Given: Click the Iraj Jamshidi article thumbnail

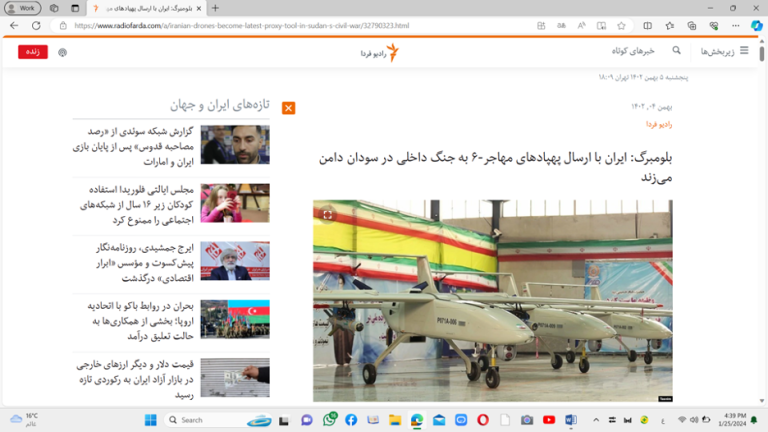Looking at the screenshot, I should [x=234, y=261].
